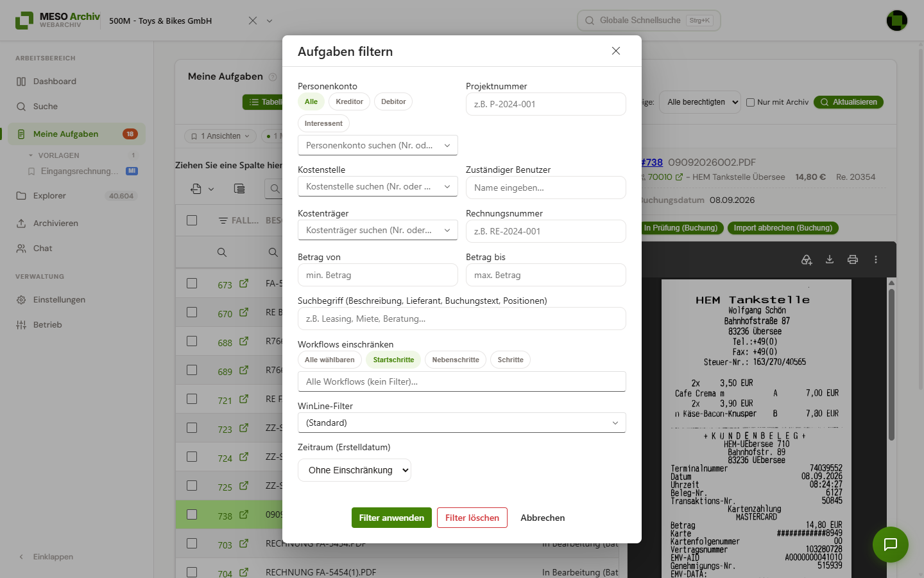Screen dimensions: 924x578
Task: Enable the Nur mit Archiv checkbox
Action: pyautogui.click(x=750, y=102)
